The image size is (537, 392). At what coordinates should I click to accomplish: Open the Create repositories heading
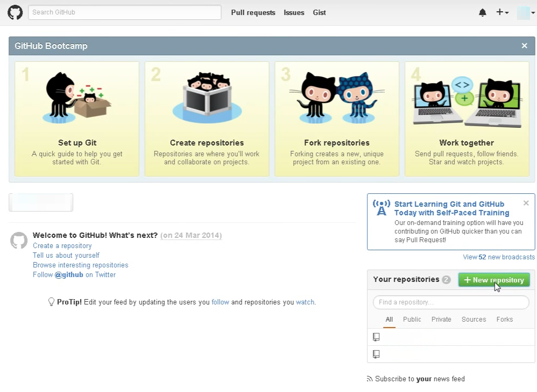(207, 143)
